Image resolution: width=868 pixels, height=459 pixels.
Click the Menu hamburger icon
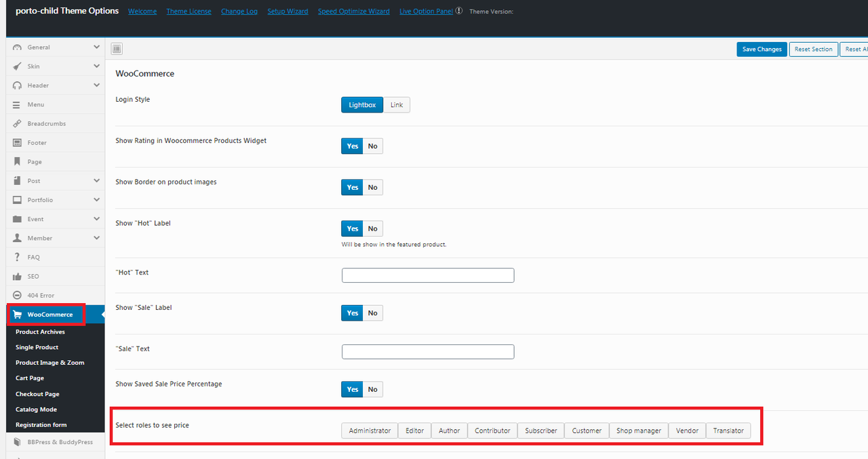coord(17,104)
